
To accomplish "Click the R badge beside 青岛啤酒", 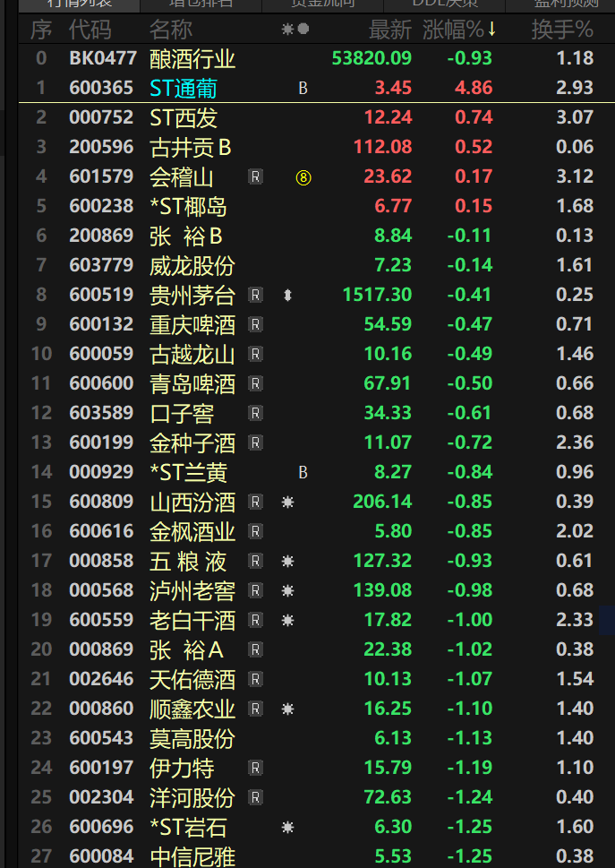I will coord(255,383).
